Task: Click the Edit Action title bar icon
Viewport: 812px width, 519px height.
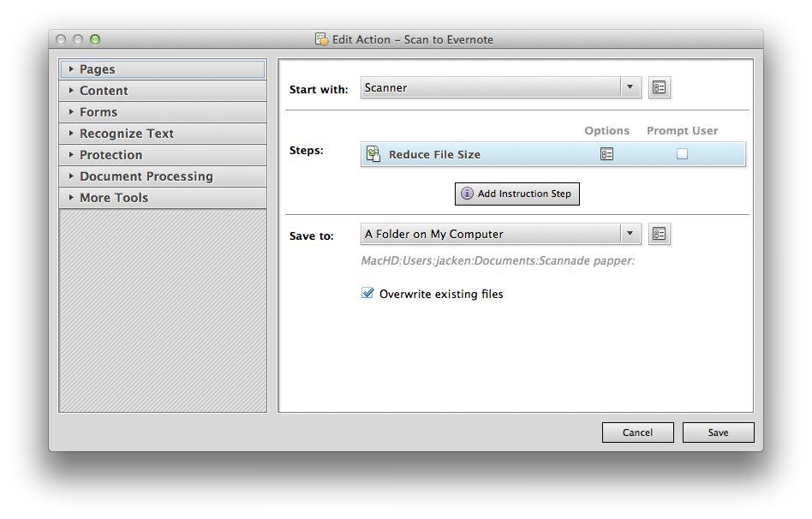Action: pyautogui.click(x=321, y=39)
